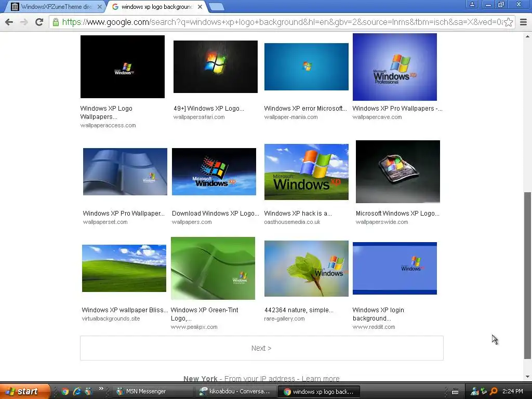
Task: Click the network connection tray icon
Action: click(484, 392)
